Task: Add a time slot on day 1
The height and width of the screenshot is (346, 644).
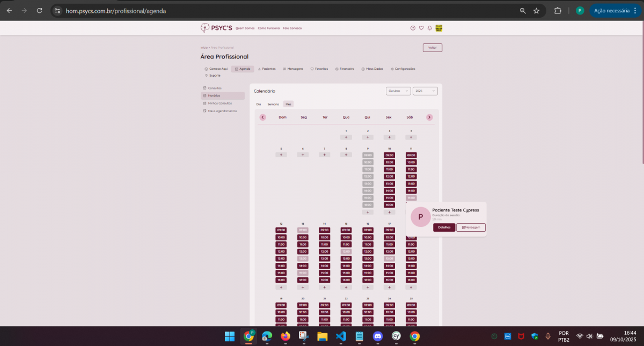Action: click(346, 137)
